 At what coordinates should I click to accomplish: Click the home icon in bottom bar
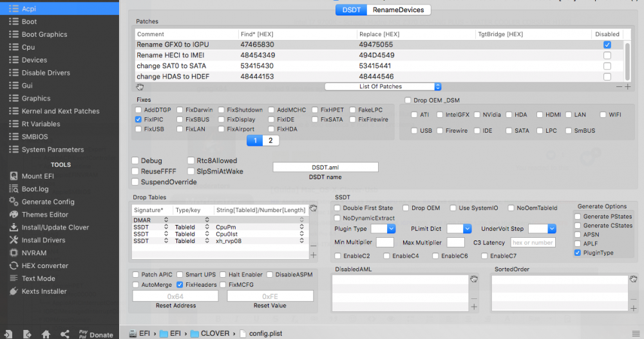click(x=46, y=334)
